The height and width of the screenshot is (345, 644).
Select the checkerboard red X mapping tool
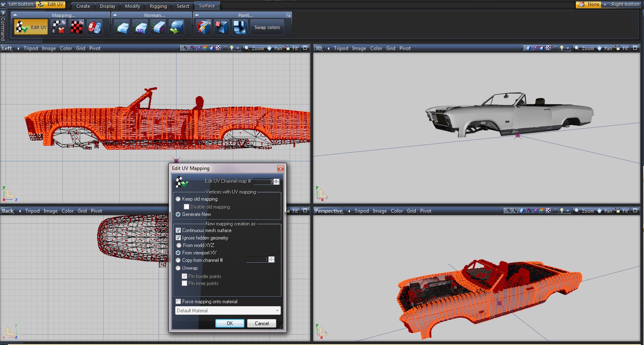click(x=58, y=28)
